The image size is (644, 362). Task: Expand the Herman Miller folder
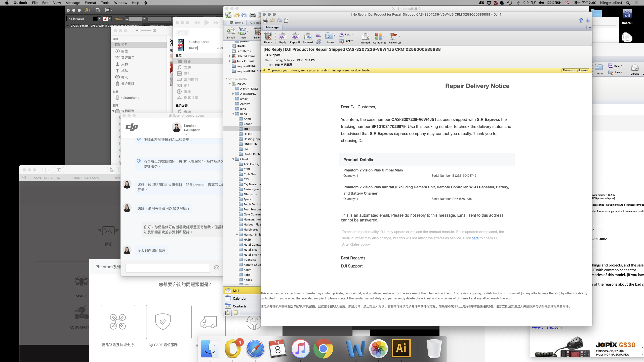[237, 235]
